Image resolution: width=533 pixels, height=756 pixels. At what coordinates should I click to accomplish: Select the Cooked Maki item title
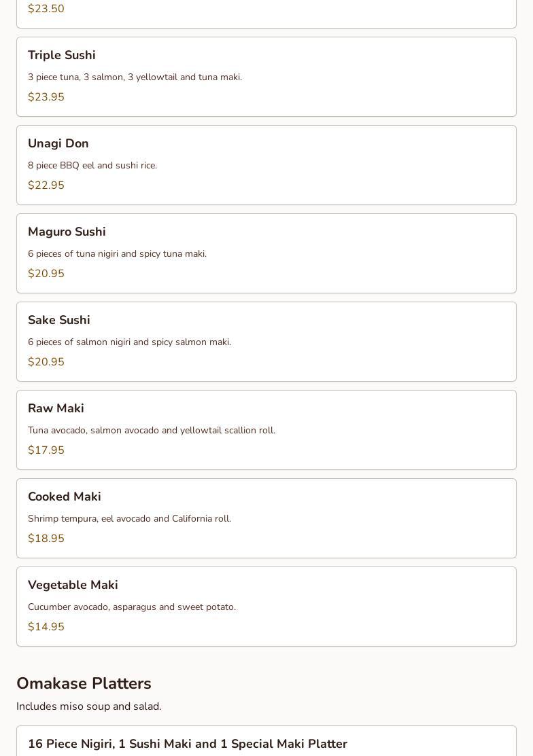[x=65, y=497]
